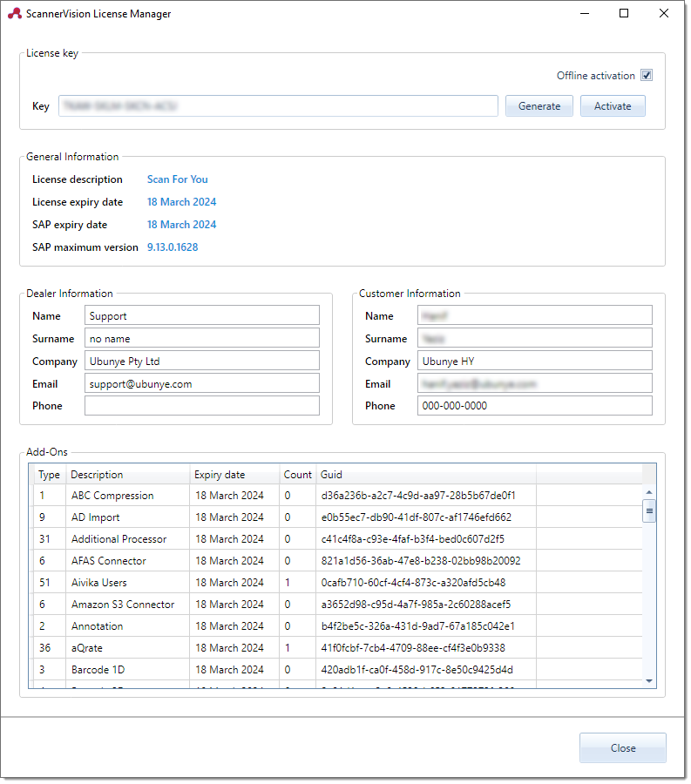Viewport: 691px width, 784px height.
Task: Enable the Offline activation checkbox
Action: tap(647, 76)
